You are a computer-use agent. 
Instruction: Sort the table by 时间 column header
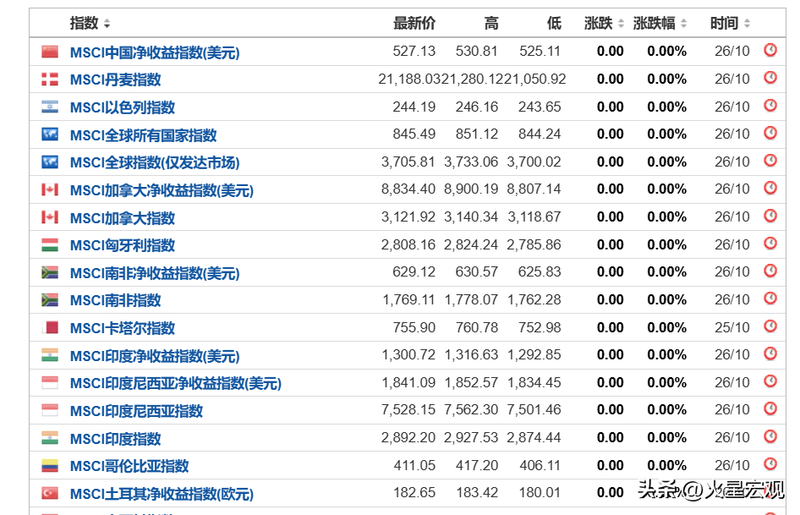coord(730,23)
